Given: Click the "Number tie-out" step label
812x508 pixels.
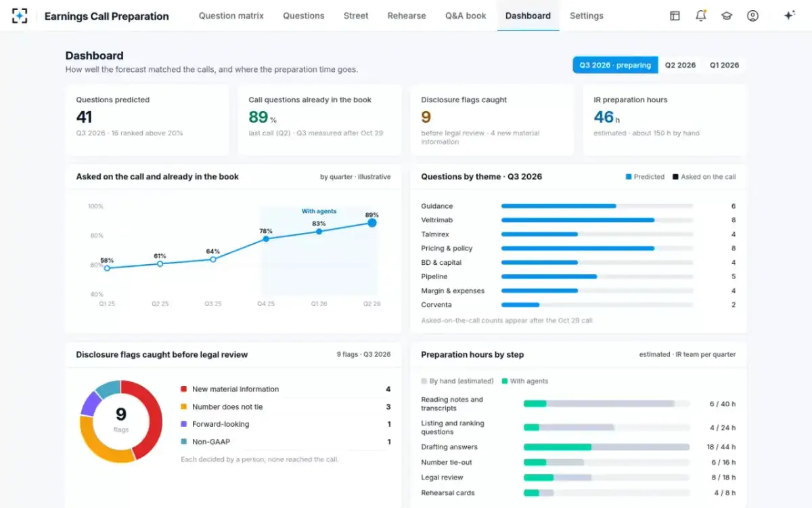Looking at the screenshot, I should pos(447,463).
